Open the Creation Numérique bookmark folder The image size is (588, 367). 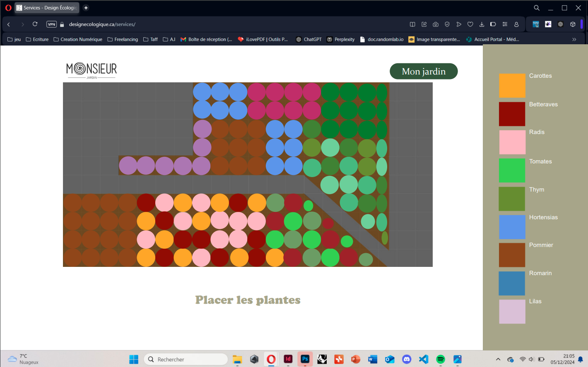point(78,40)
